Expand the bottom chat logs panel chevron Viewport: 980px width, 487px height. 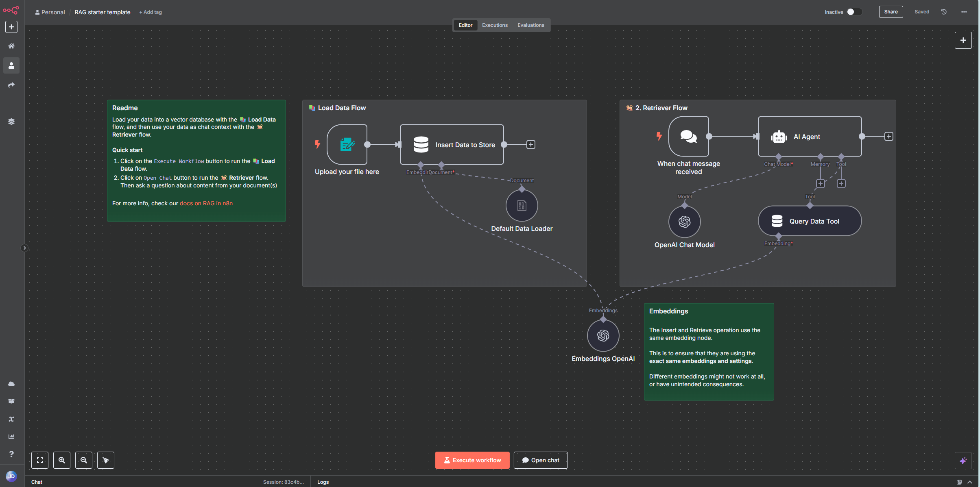(970, 482)
